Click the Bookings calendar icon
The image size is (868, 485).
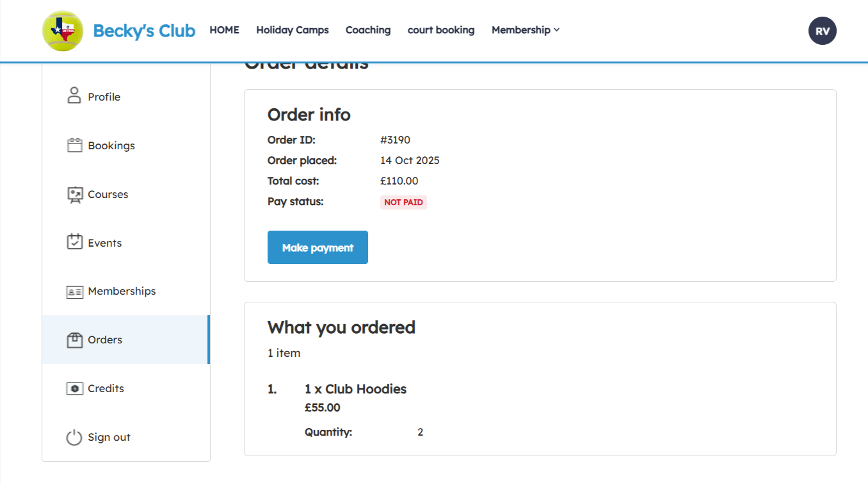tap(75, 145)
